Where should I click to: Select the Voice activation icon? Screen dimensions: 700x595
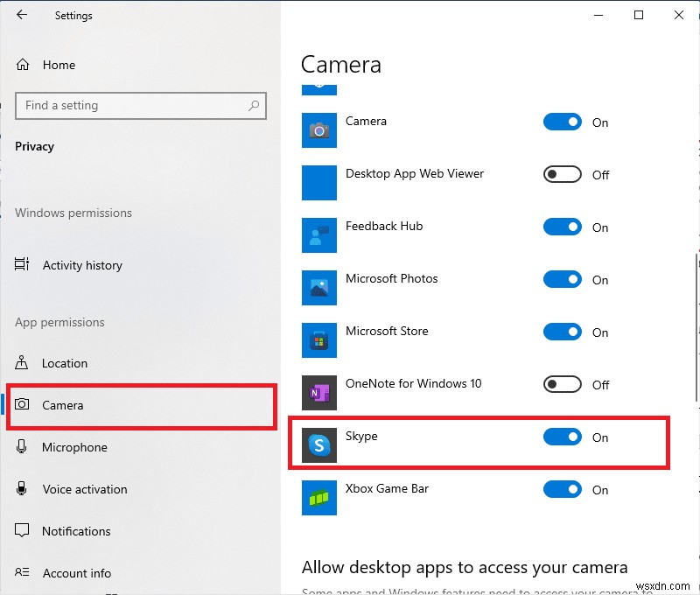tap(21, 488)
